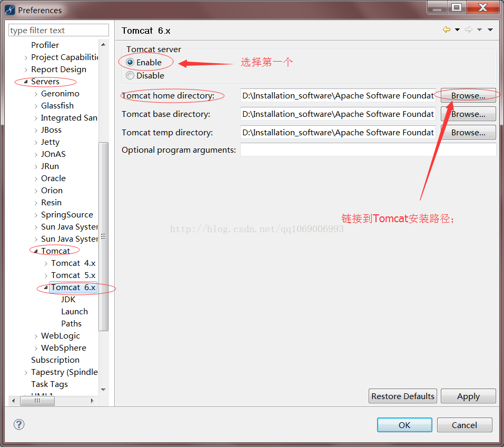Select the Orion tree item
The width and height of the screenshot is (504, 447).
[52, 190]
